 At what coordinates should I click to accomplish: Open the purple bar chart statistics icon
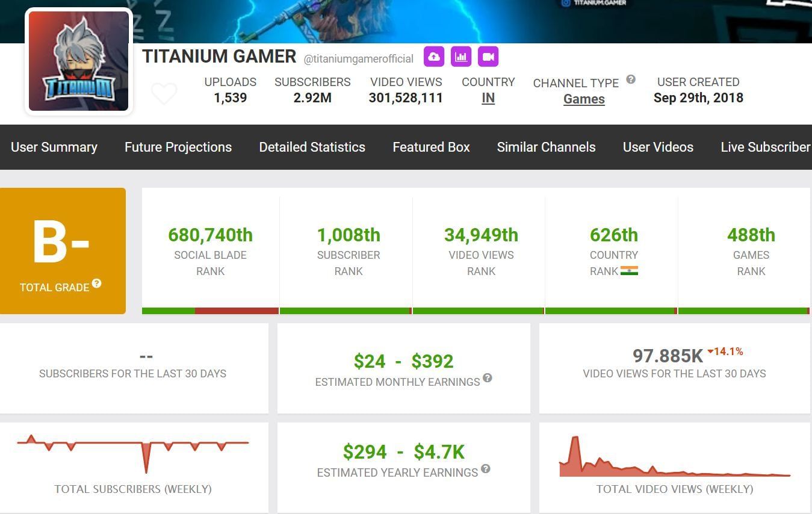(461, 57)
